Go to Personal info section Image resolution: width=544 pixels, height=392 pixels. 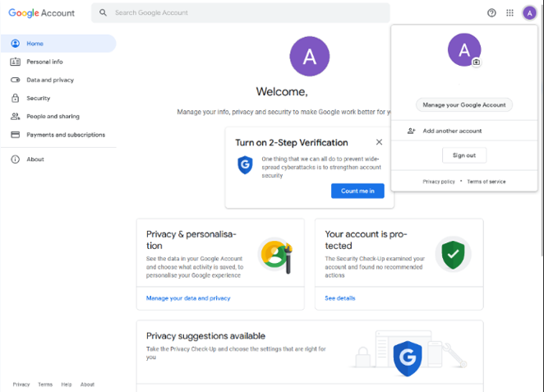(x=44, y=62)
